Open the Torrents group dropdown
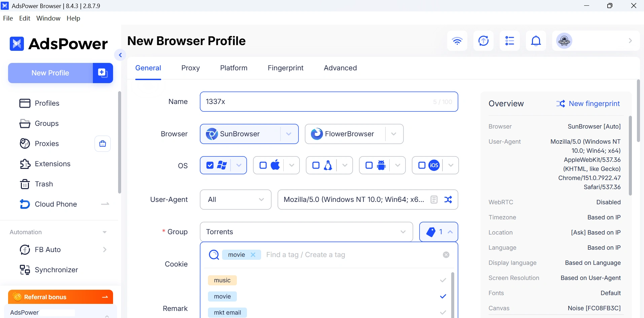The image size is (644, 318). point(307,232)
